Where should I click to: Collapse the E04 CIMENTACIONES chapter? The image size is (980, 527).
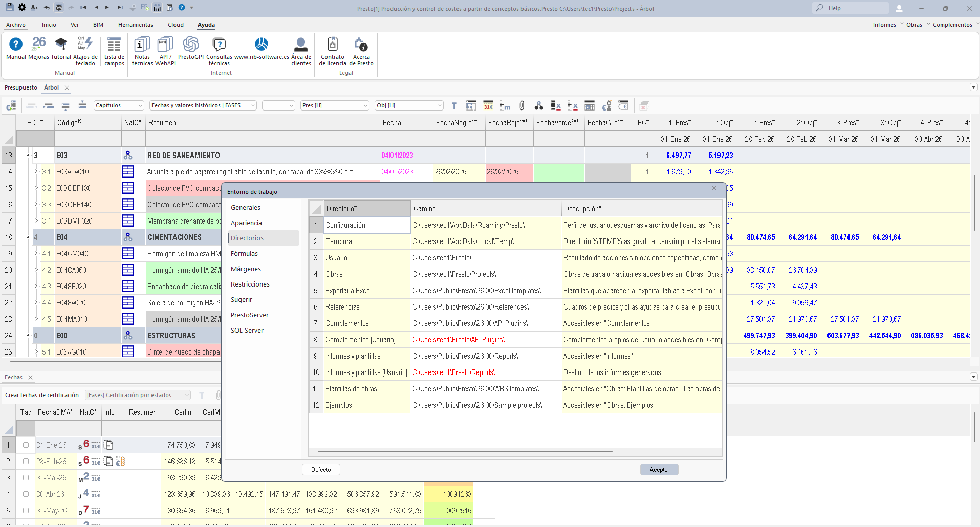(28, 237)
